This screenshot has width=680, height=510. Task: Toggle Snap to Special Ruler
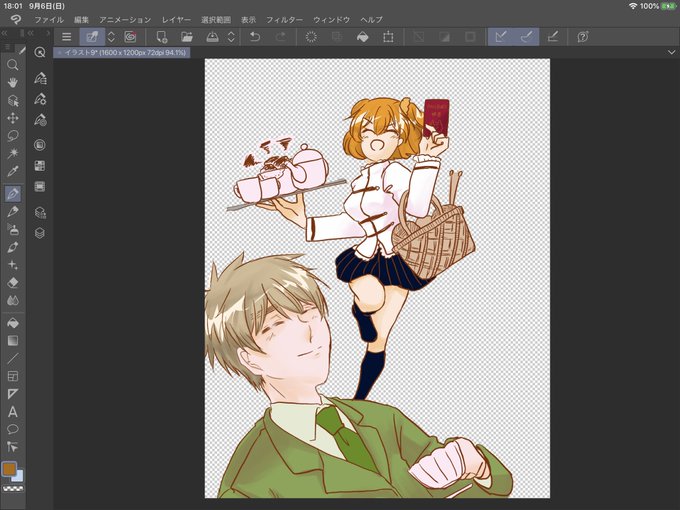[526, 37]
